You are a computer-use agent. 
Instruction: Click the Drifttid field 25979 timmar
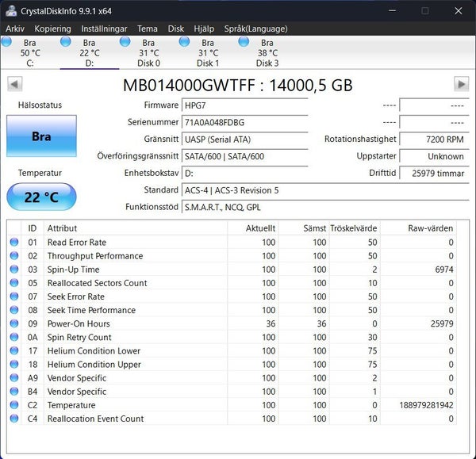434,174
